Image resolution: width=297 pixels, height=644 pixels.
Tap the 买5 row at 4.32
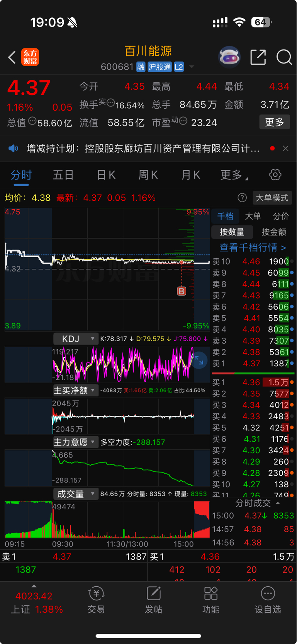[x=253, y=428]
